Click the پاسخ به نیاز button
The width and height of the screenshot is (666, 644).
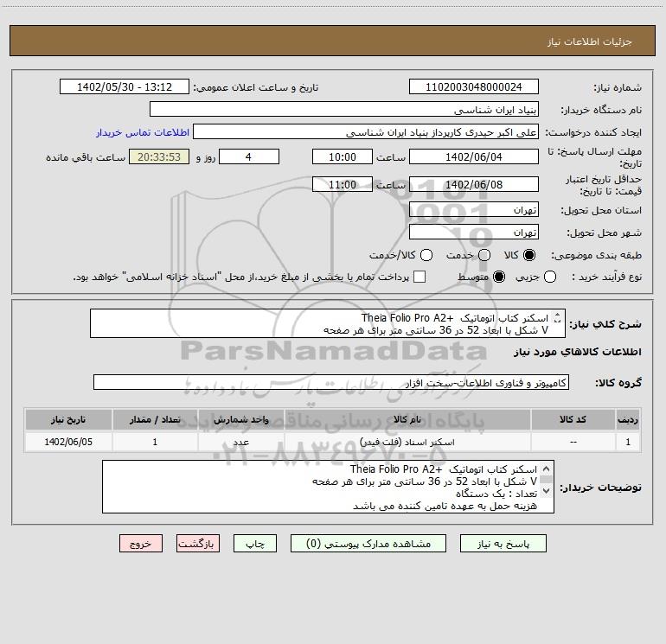(x=503, y=544)
